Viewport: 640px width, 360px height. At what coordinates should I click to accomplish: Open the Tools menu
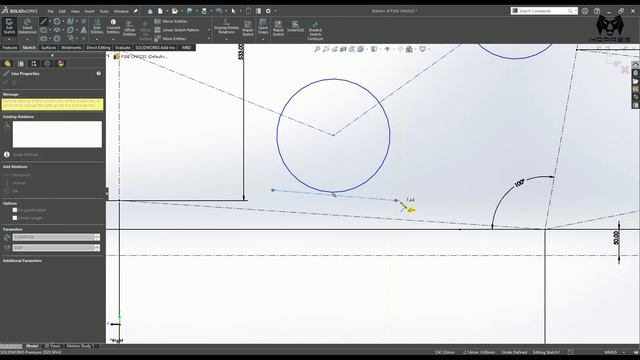coord(104,11)
